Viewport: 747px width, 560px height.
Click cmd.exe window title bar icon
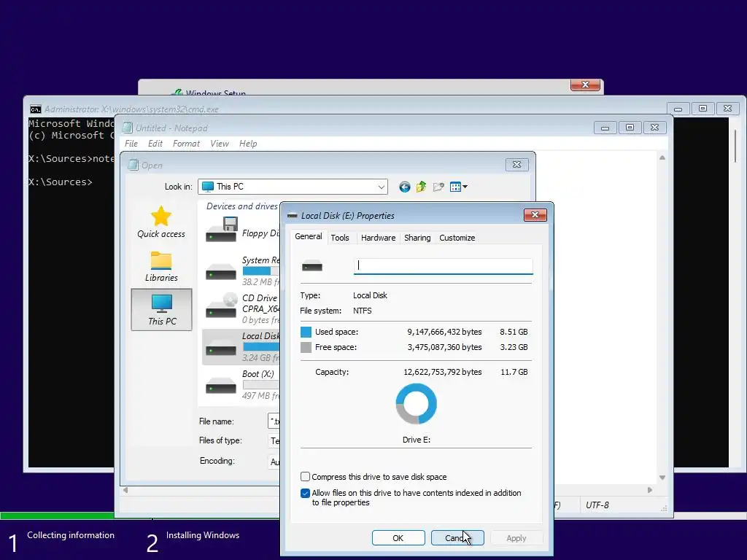point(36,109)
